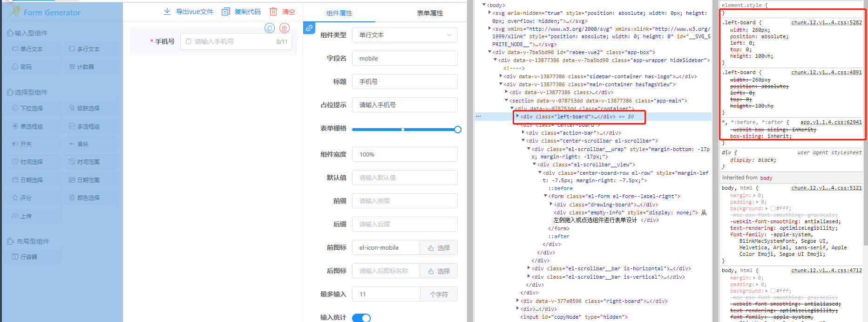The width and height of the screenshot is (868, 322).
Task: Switch to the 表单属性 form properties tab
Action: click(430, 13)
